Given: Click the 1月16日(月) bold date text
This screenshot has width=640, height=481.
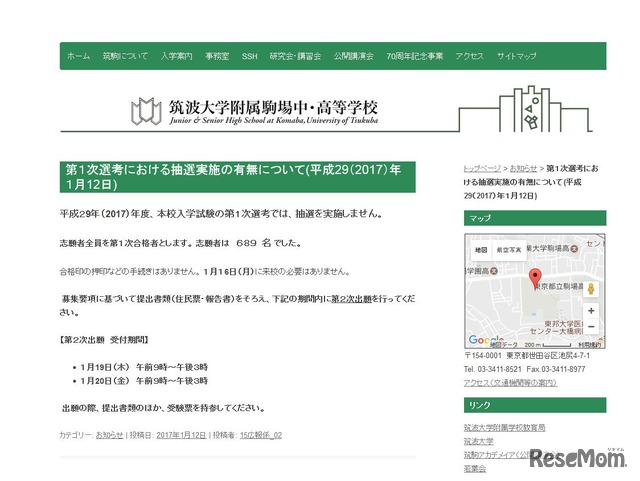Looking at the screenshot, I should (229, 272).
